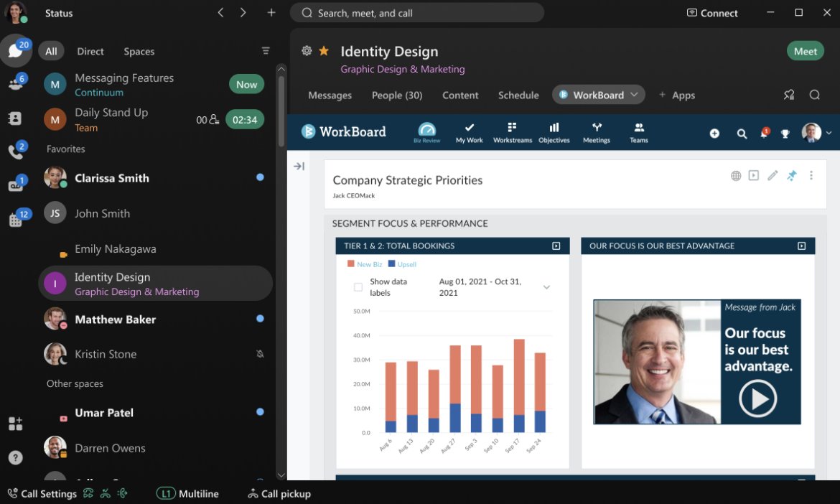Click the Search, meet, and call field

(417, 13)
